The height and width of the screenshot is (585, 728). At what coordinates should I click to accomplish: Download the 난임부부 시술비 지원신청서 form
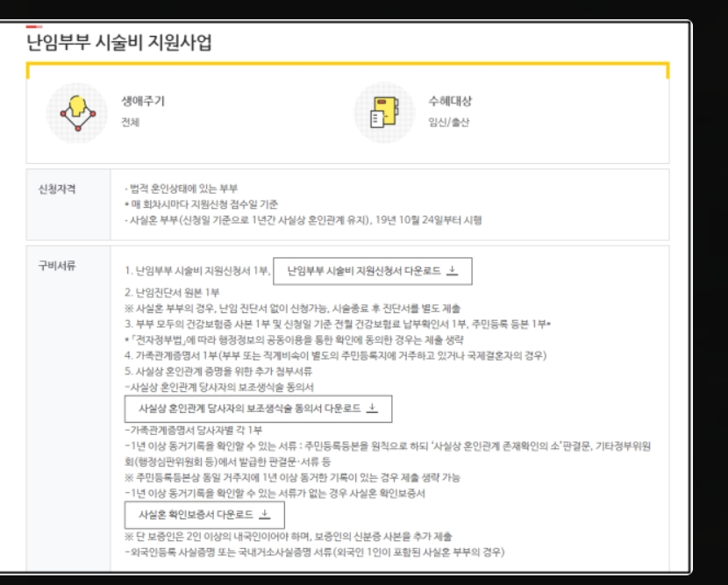click(x=373, y=271)
